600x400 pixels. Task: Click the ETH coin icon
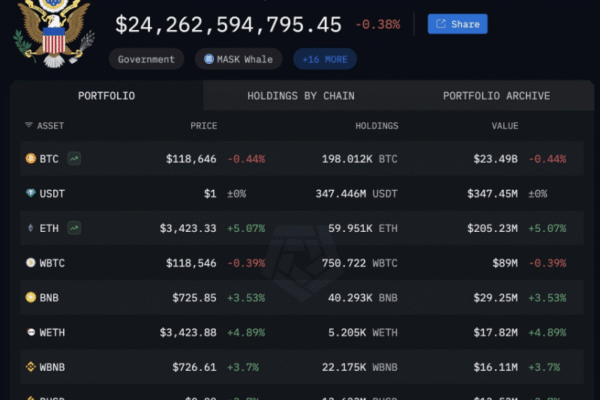(x=31, y=228)
